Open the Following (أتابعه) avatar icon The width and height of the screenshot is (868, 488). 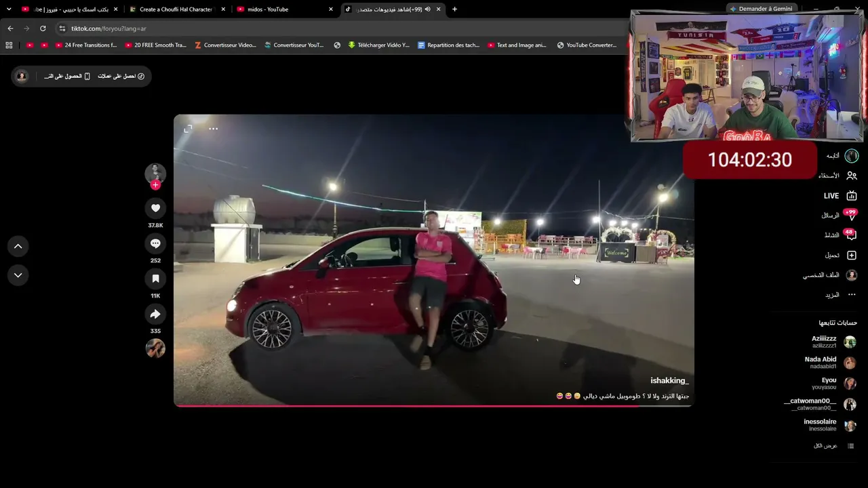pyautogui.click(x=852, y=156)
